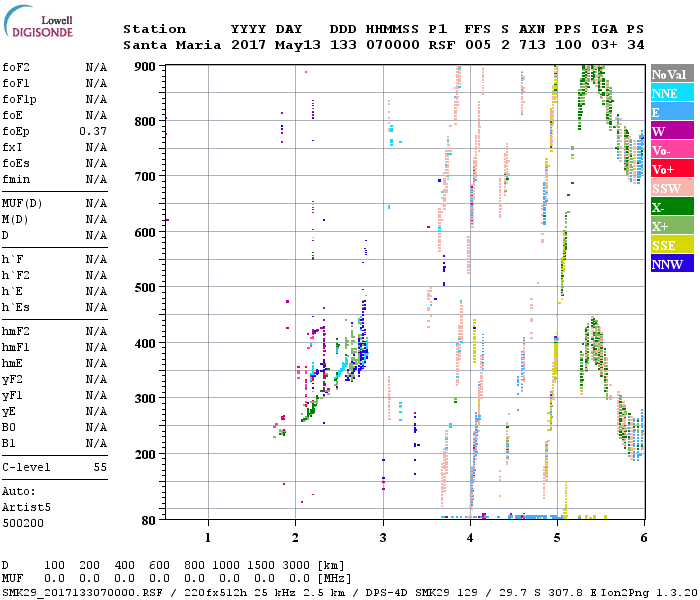Click the Artist5 auto-scaling label

pos(26,508)
